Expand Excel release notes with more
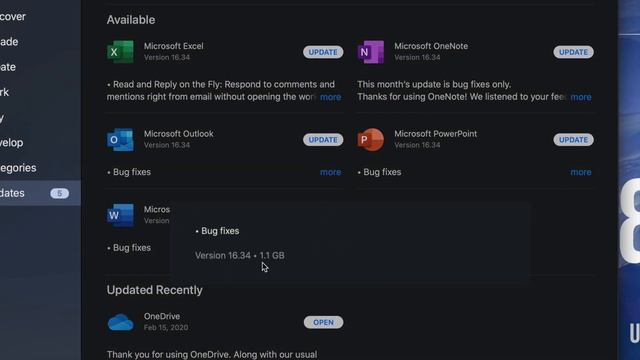The width and height of the screenshot is (640, 360). pyautogui.click(x=331, y=97)
